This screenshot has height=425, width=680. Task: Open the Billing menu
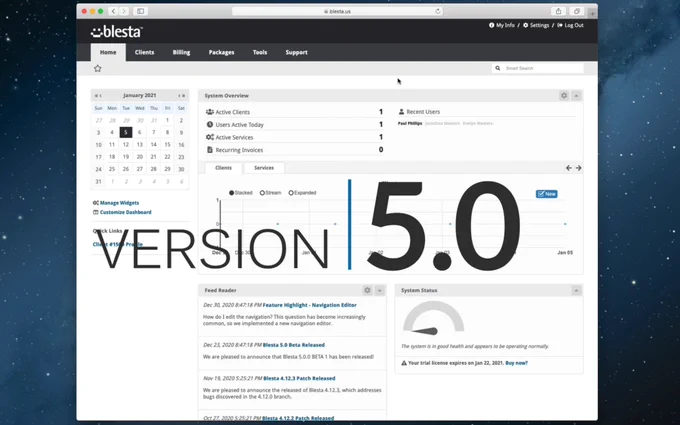pos(181,52)
